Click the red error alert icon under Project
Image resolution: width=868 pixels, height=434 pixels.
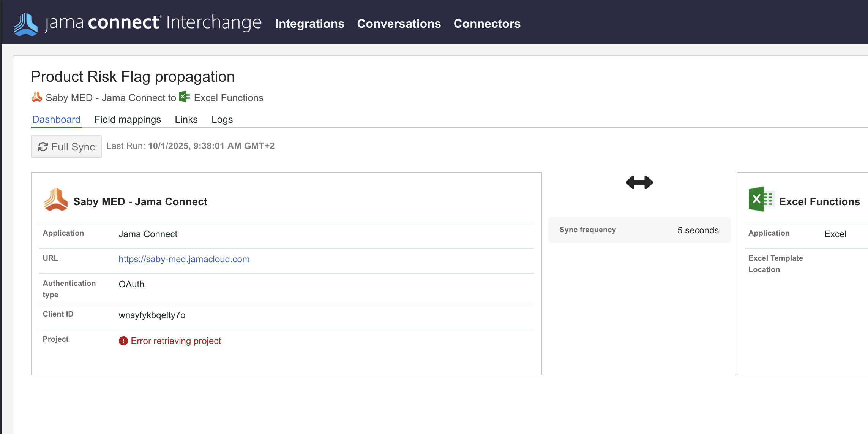click(123, 341)
